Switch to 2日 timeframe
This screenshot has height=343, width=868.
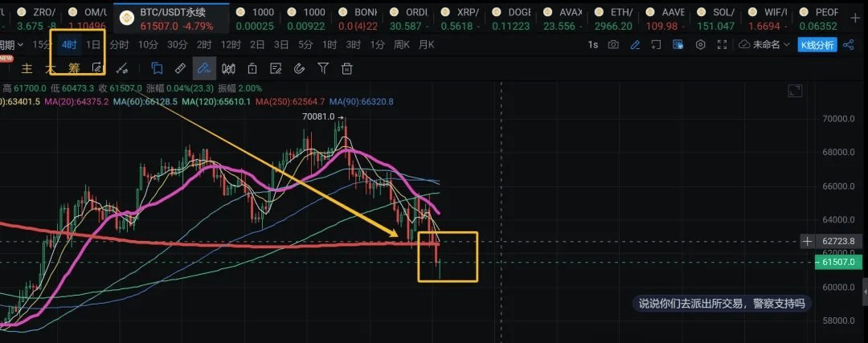[257, 45]
